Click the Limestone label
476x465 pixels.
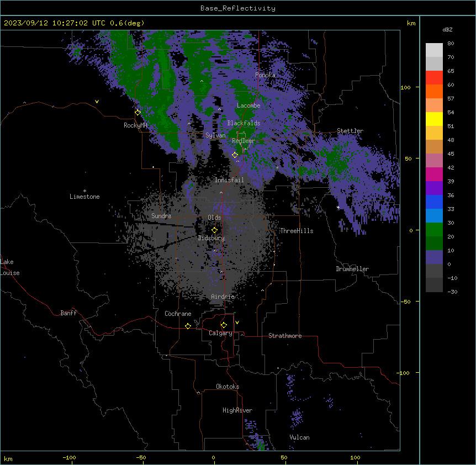coord(84,197)
